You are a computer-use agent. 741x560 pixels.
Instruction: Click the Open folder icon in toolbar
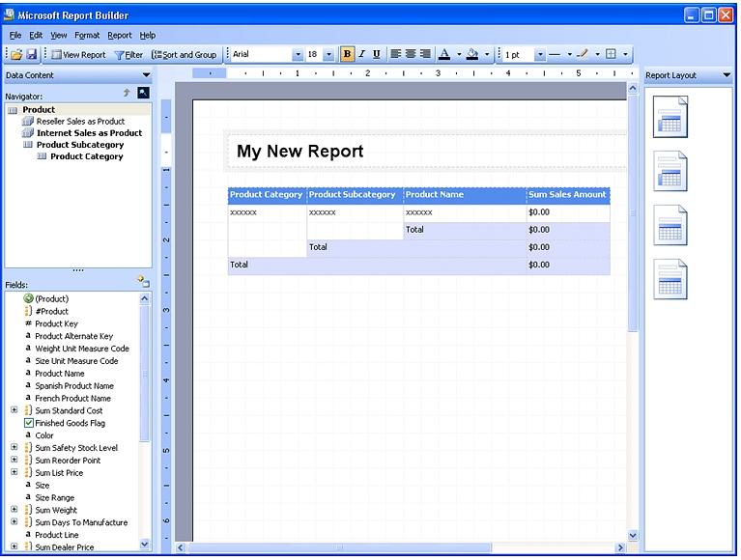(17, 55)
